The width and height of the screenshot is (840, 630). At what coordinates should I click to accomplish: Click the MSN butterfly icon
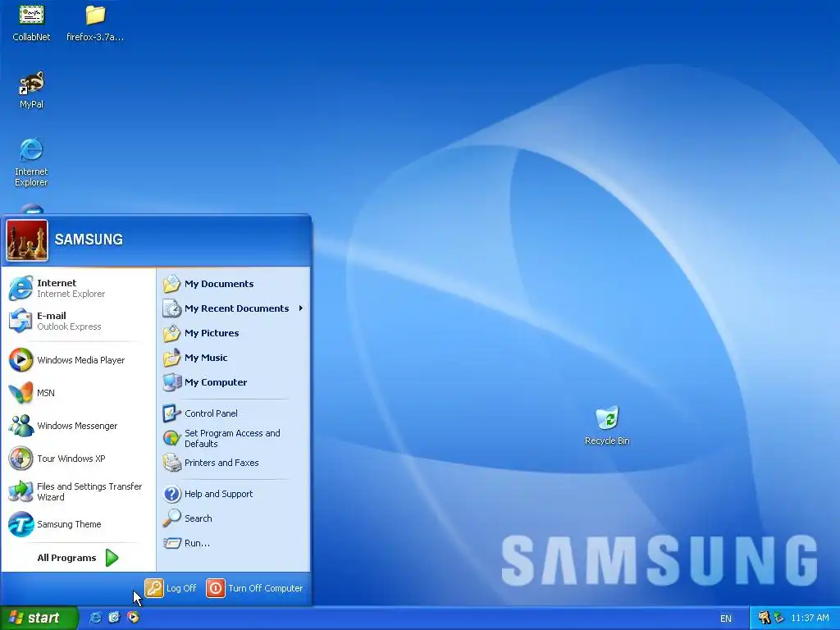point(21,393)
